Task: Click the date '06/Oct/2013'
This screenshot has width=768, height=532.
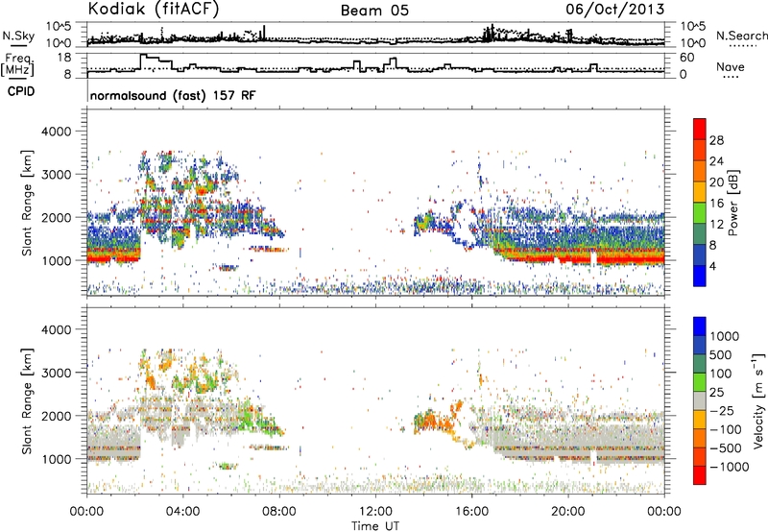Action: [x=615, y=10]
